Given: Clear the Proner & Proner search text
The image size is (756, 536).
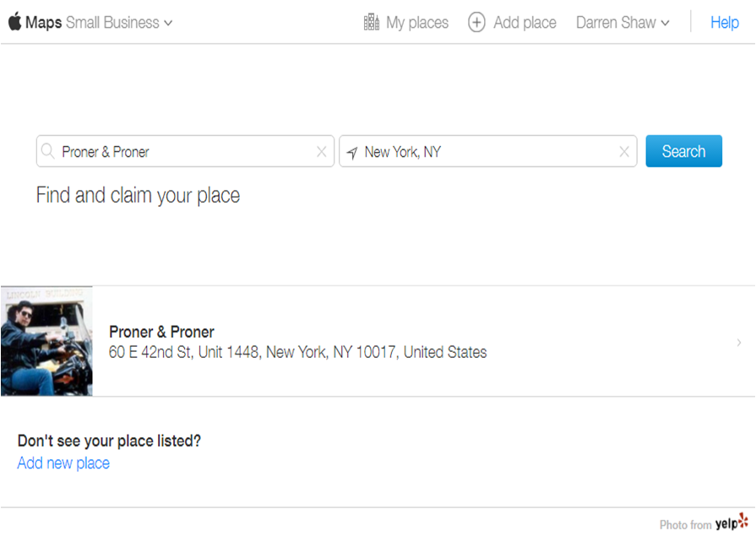Looking at the screenshot, I should pyautogui.click(x=321, y=152).
